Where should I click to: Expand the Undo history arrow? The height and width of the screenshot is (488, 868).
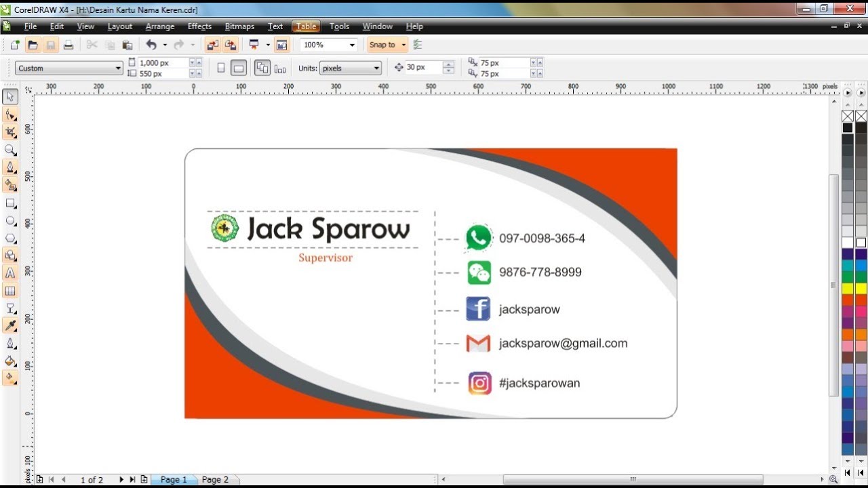[164, 45]
